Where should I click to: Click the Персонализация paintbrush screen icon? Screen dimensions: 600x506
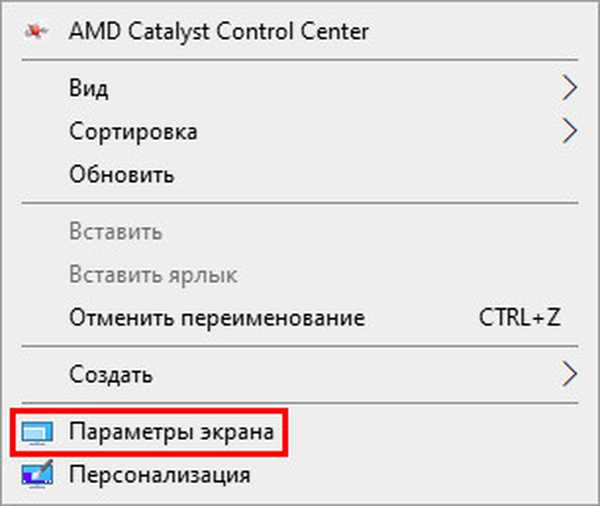pos(34,474)
